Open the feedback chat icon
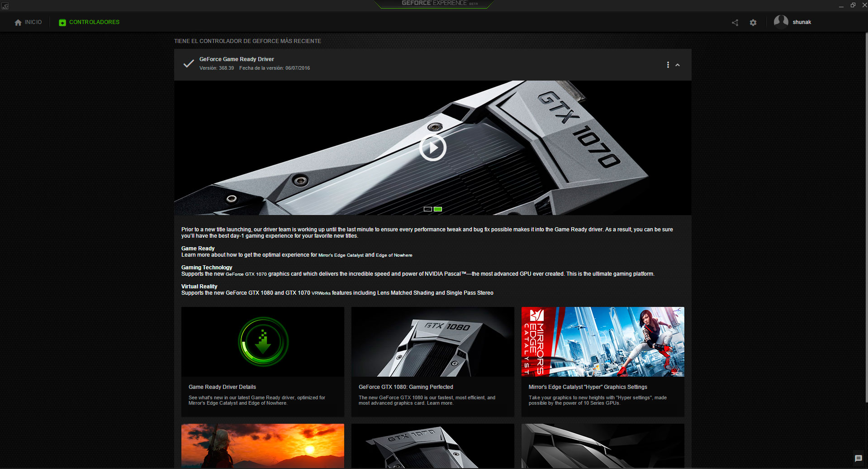The height and width of the screenshot is (469, 868). 858,459
